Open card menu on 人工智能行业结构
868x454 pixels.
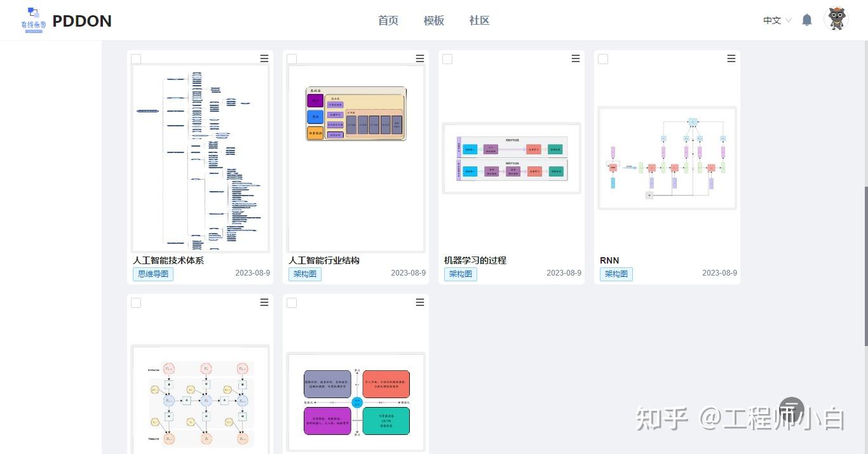[x=419, y=58]
